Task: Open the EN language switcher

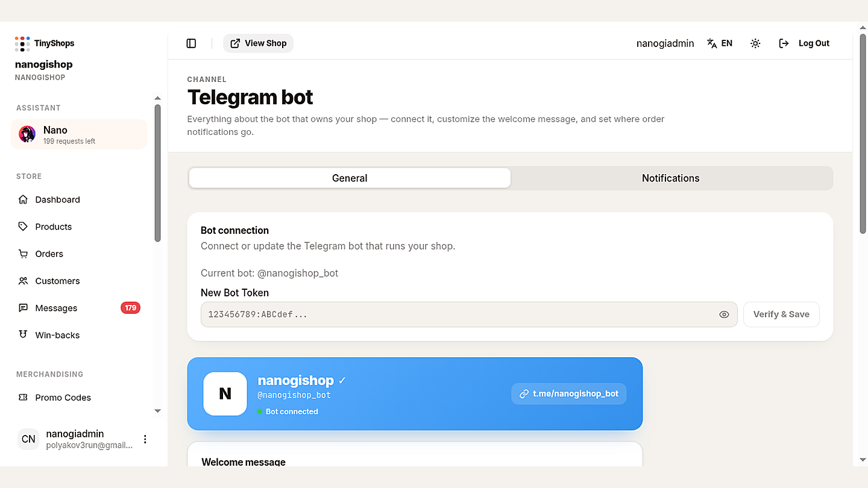Action: click(x=720, y=43)
